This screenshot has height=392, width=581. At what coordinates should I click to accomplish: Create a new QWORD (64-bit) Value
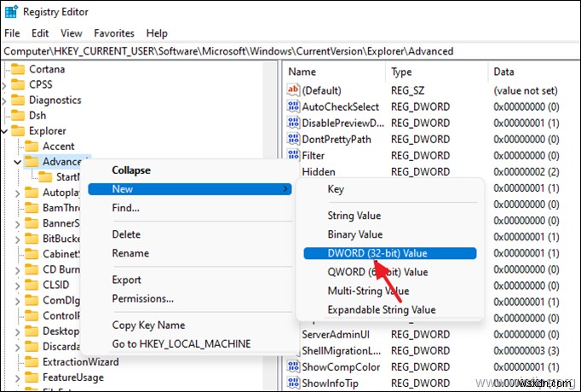(x=390, y=273)
